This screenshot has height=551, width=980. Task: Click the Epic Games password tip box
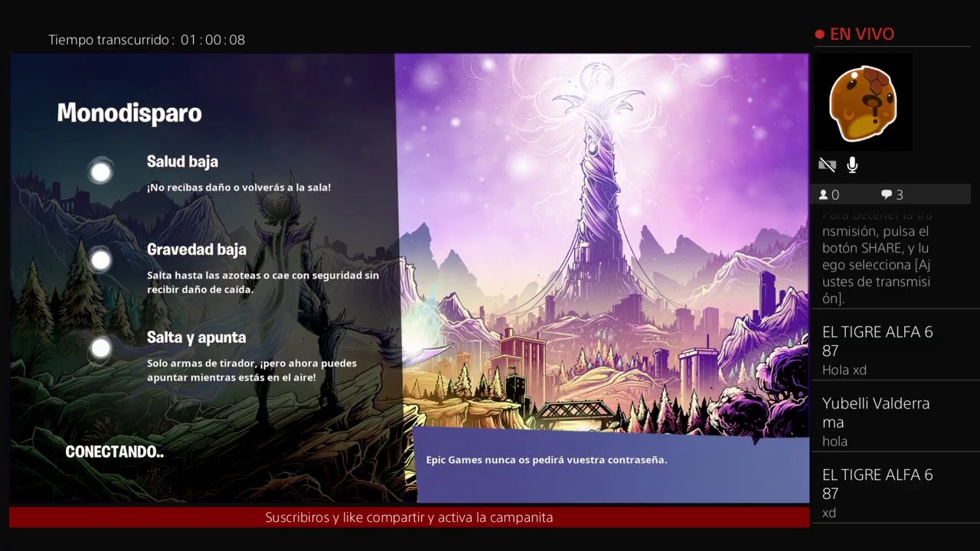tap(612, 464)
